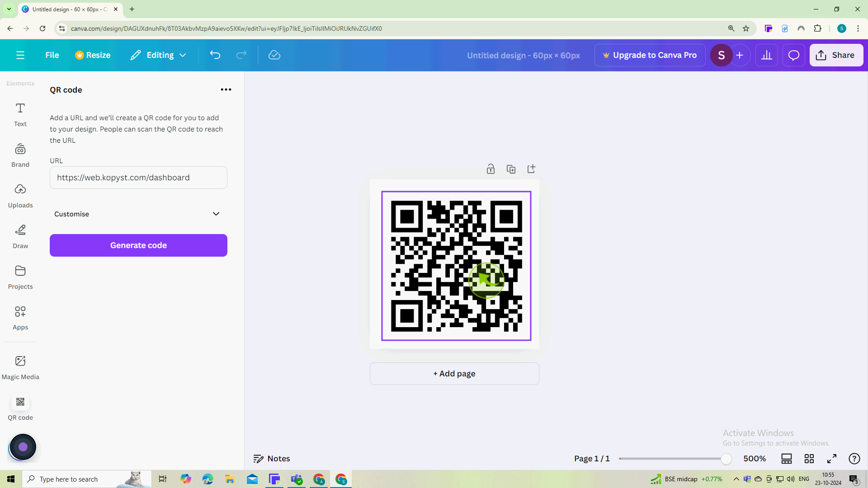Open the Text sidebar panel
868x488 pixels.
(20, 115)
